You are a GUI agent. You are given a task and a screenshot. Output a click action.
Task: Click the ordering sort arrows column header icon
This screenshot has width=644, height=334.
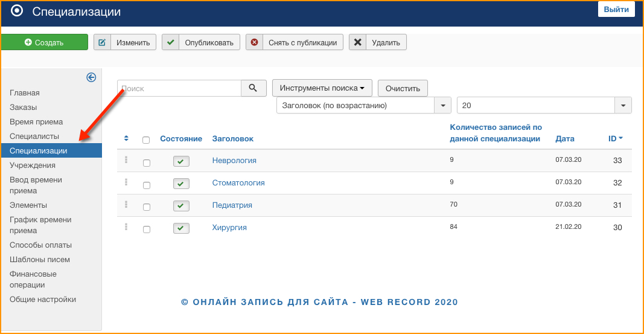[x=126, y=138]
